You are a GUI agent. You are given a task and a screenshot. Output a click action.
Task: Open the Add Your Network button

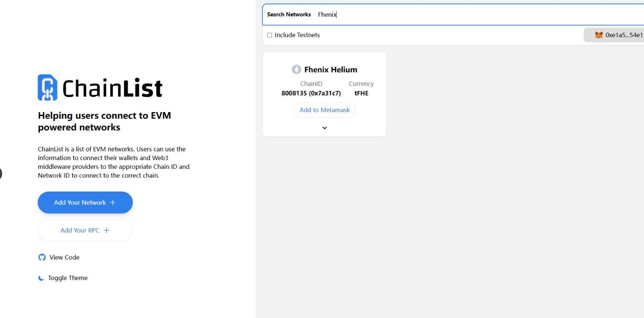[85, 202]
